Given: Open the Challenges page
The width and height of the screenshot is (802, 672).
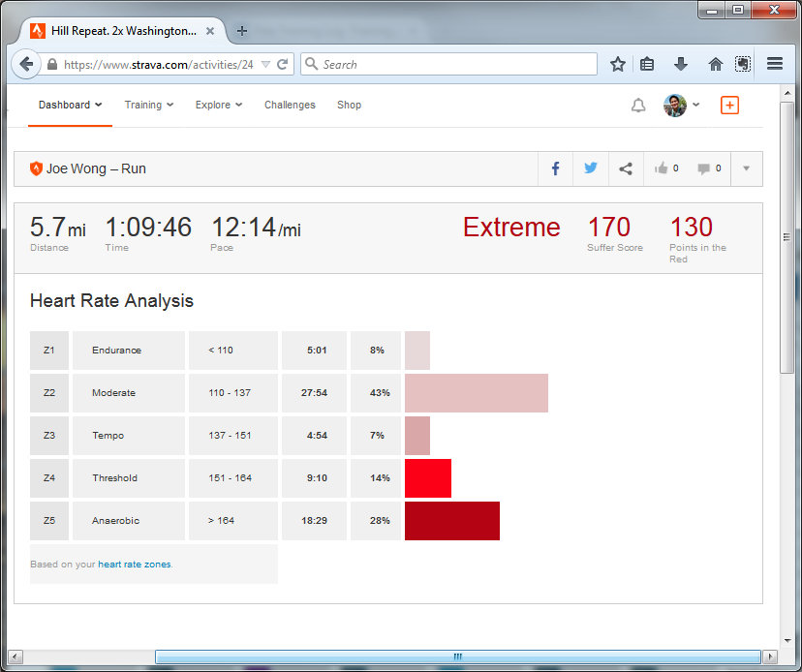Looking at the screenshot, I should (x=290, y=105).
